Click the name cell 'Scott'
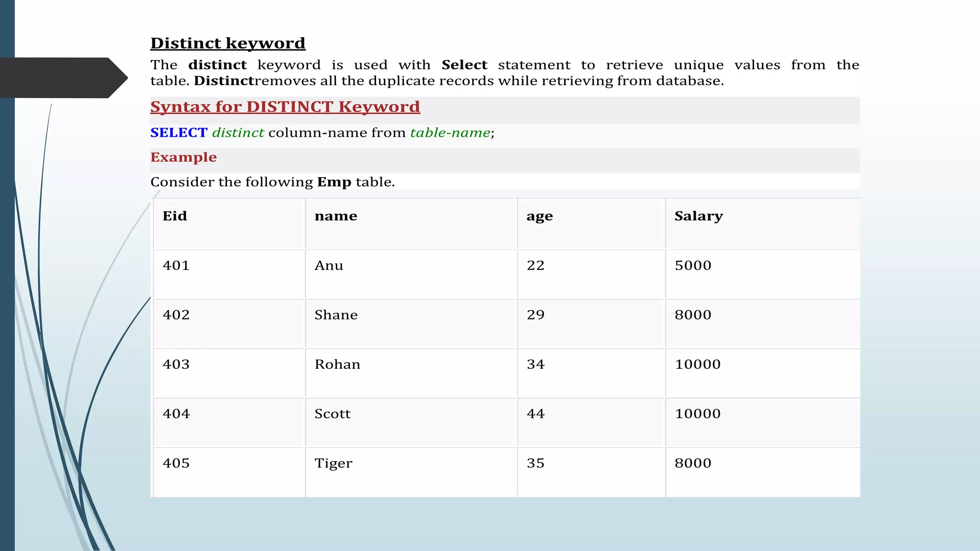Screen dimensions: 980x551 (x=412, y=423)
